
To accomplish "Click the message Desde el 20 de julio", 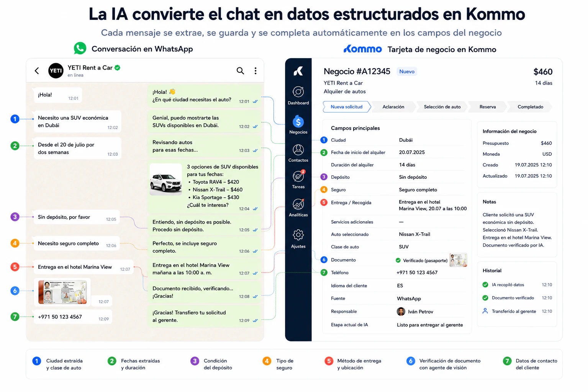I will pos(77,148).
